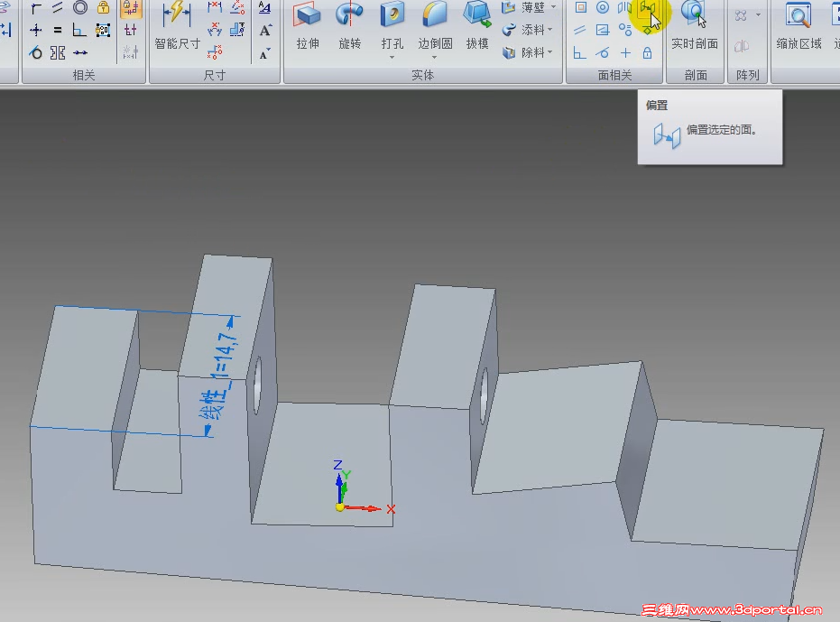840x622 pixels.
Task: Click the mirror icon in 阵列 group
Action: (742, 47)
